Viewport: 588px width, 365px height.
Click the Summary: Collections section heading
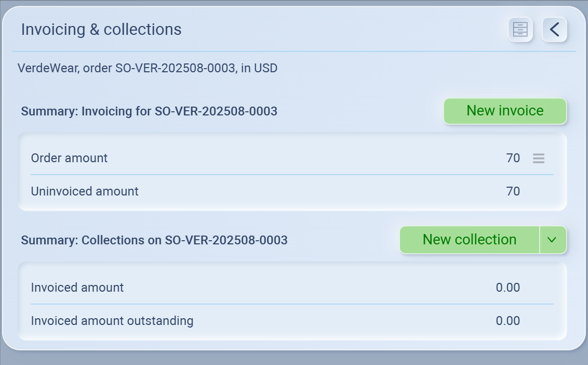154,240
